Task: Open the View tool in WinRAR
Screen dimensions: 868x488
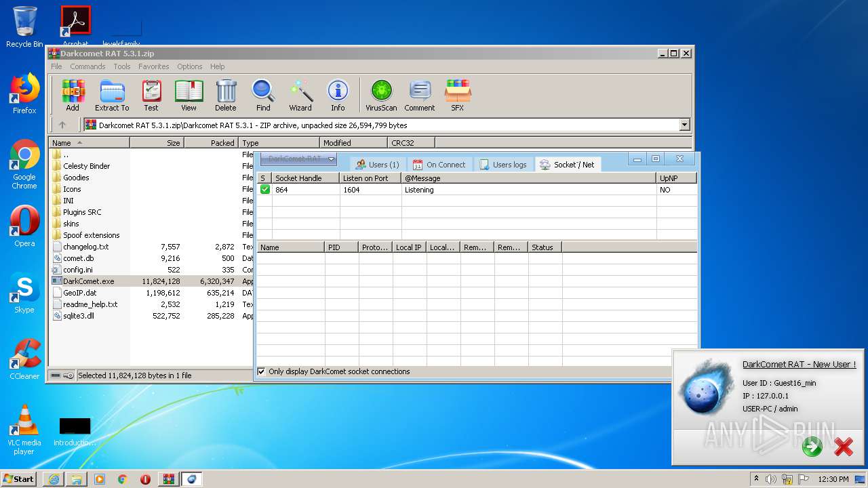Action: tap(189, 96)
